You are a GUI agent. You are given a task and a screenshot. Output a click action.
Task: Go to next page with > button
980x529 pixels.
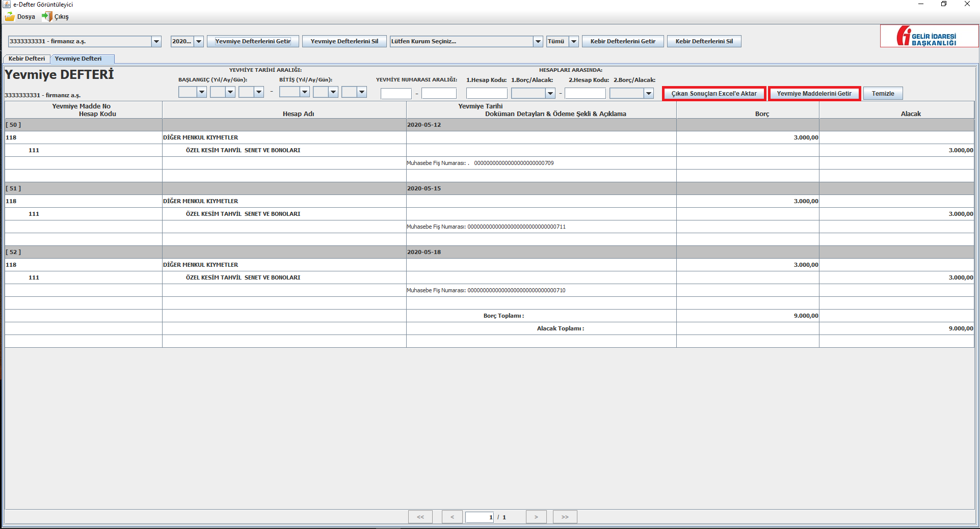[x=536, y=517]
